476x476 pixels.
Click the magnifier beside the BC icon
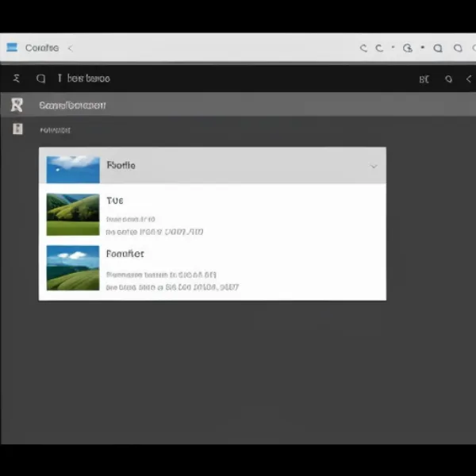(448, 79)
